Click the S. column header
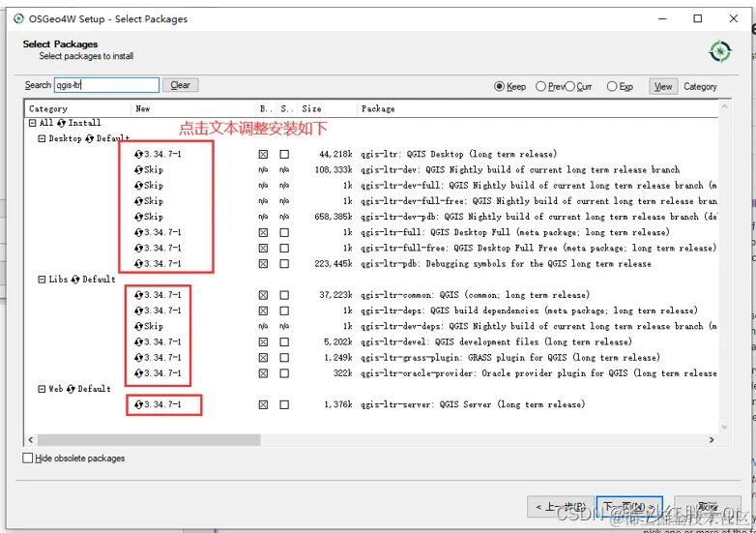The height and width of the screenshot is (533, 756). (x=286, y=108)
